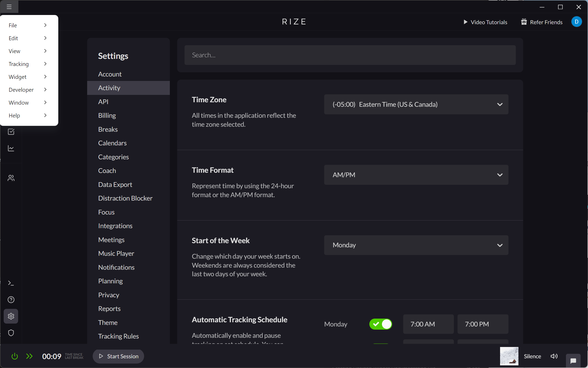The height and width of the screenshot is (368, 588).
Task: Open the Team members panel
Action: (11, 178)
